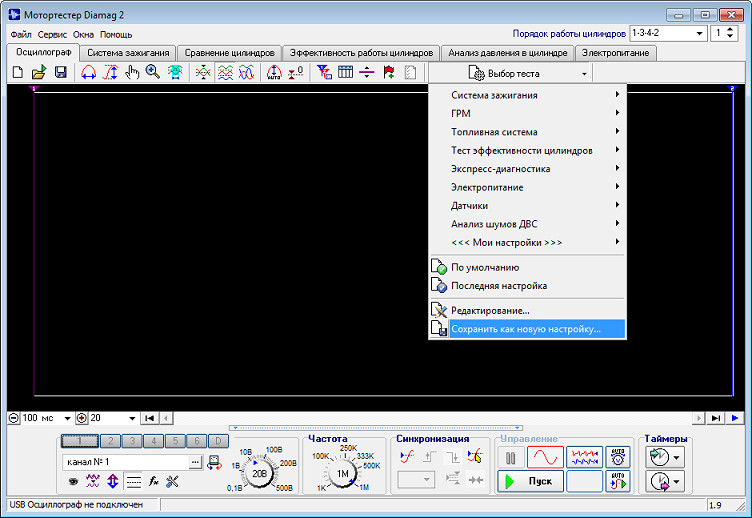Expand Мои настройки submenu

point(528,242)
